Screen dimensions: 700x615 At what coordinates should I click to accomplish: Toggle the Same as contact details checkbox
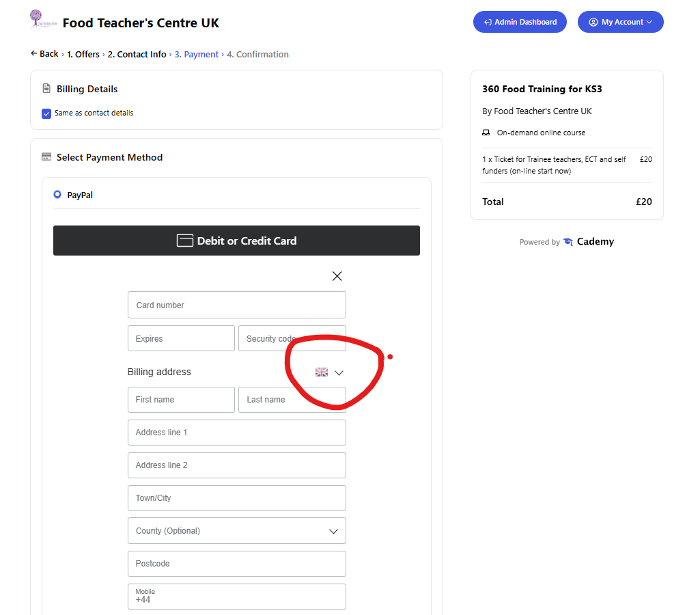click(46, 113)
